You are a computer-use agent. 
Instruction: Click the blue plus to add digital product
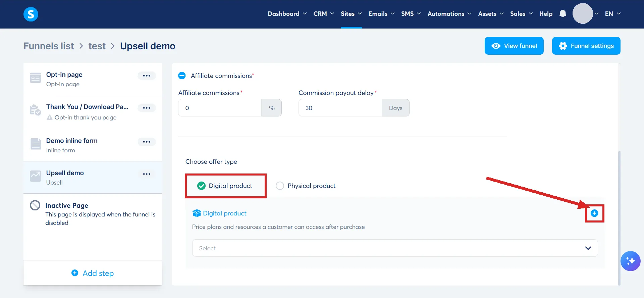click(594, 213)
